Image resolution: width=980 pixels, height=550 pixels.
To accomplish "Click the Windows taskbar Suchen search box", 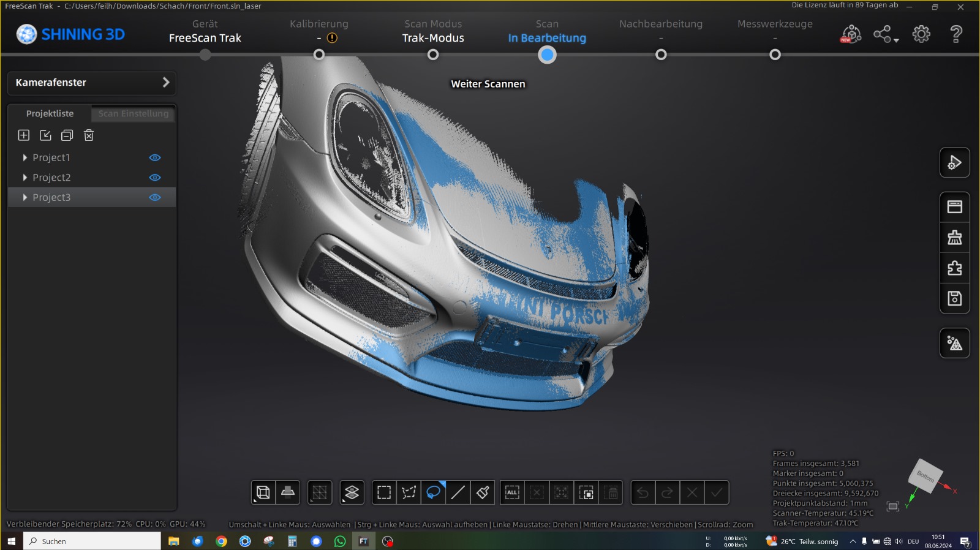I will click(x=92, y=541).
